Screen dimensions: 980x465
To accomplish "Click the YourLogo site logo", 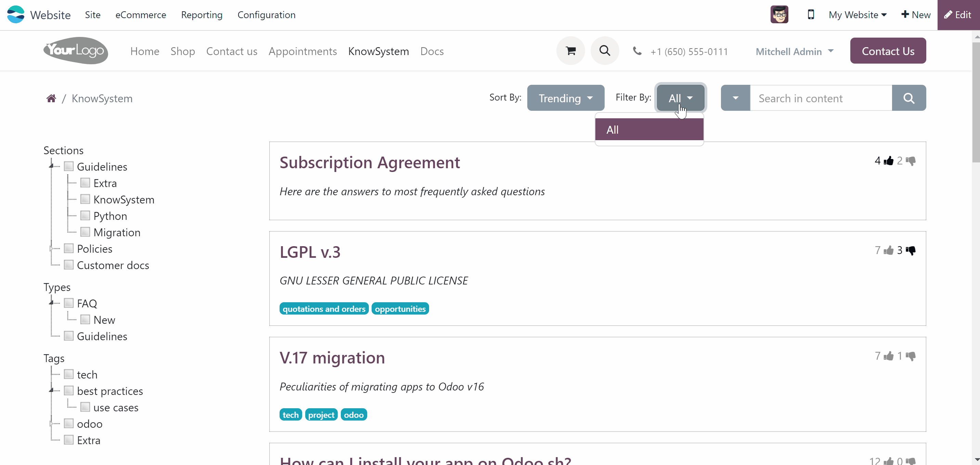I will click(x=76, y=51).
